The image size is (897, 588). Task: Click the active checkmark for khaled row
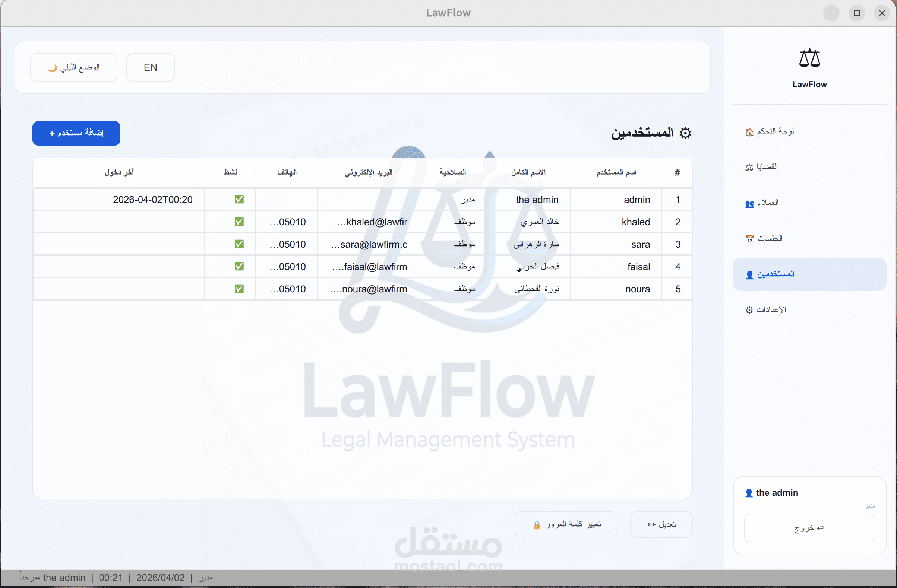pyautogui.click(x=239, y=222)
